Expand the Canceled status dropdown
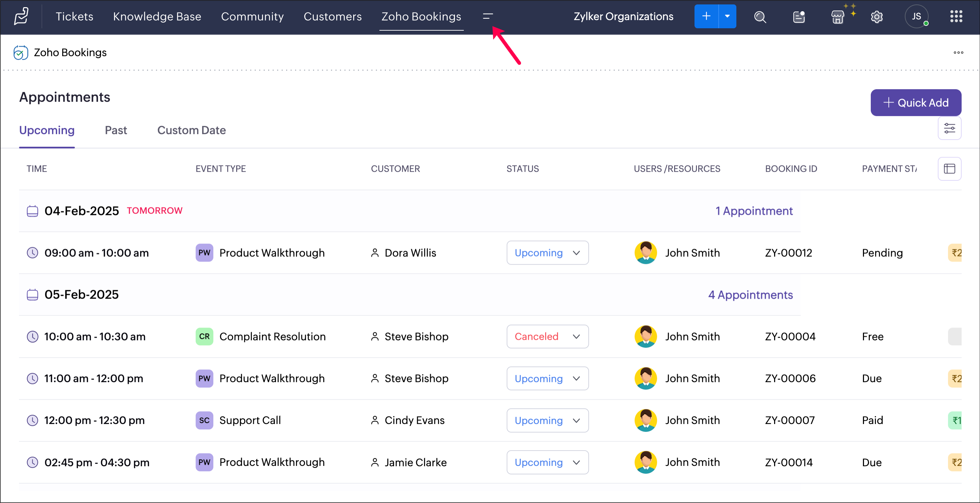The width and height of the screenshot is (980, 503). pyautogui.click(x=547, y=336)
